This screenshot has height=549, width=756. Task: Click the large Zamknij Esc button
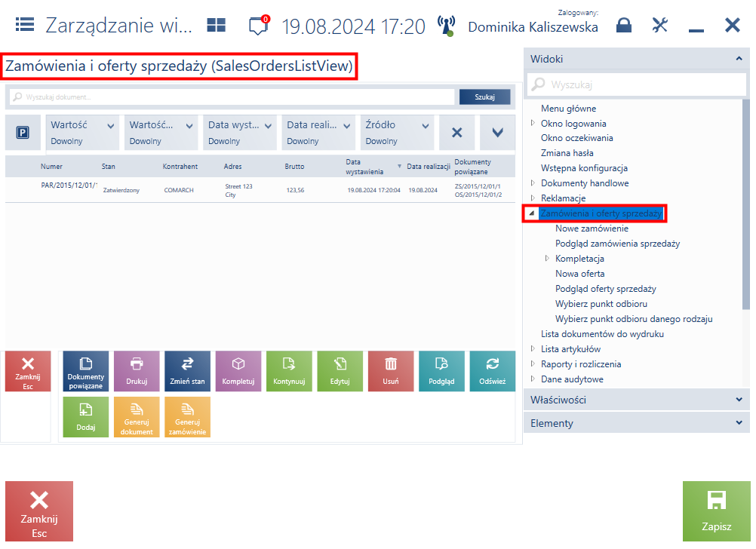(39, 511)
